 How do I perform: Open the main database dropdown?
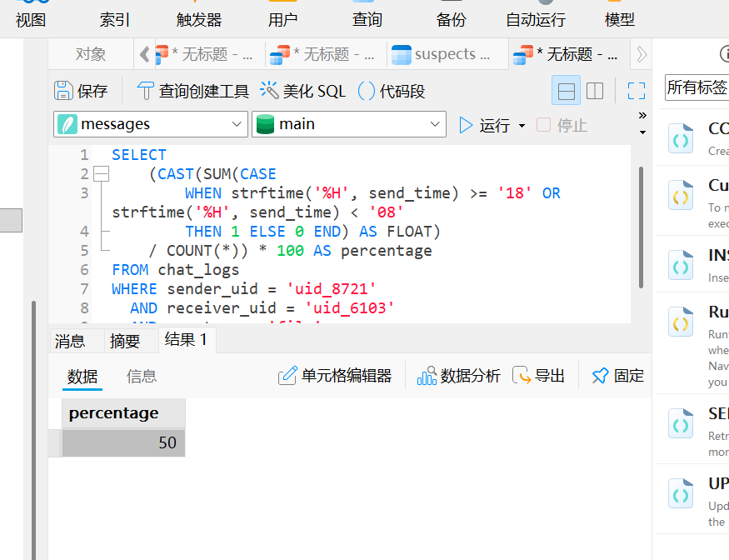(349, 124)
